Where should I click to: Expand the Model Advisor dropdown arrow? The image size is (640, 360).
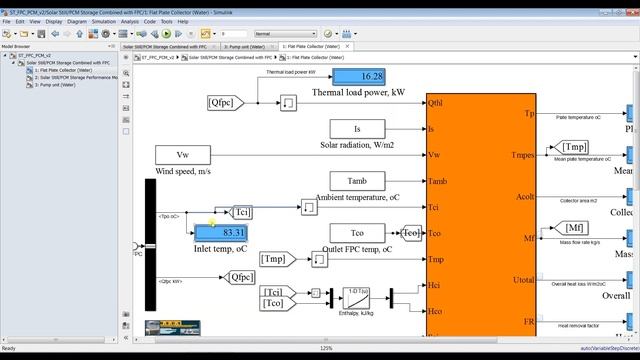coord(337,34)
